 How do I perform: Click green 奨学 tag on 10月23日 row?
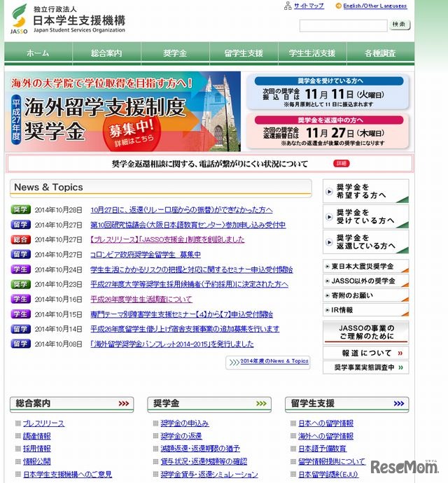tap(20, 284)
